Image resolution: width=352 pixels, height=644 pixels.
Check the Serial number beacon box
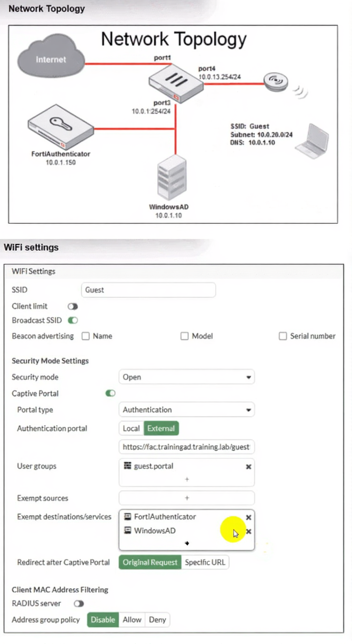coord(283,336)
